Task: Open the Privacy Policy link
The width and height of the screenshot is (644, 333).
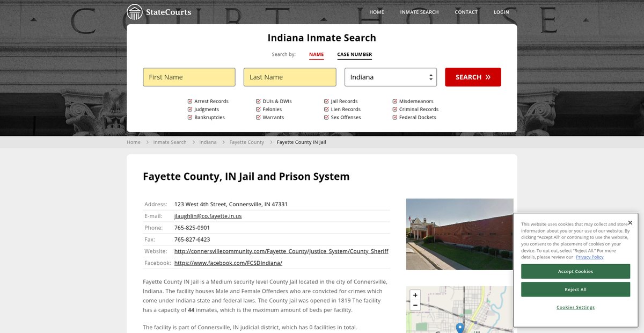Action: tap(590, 257)
